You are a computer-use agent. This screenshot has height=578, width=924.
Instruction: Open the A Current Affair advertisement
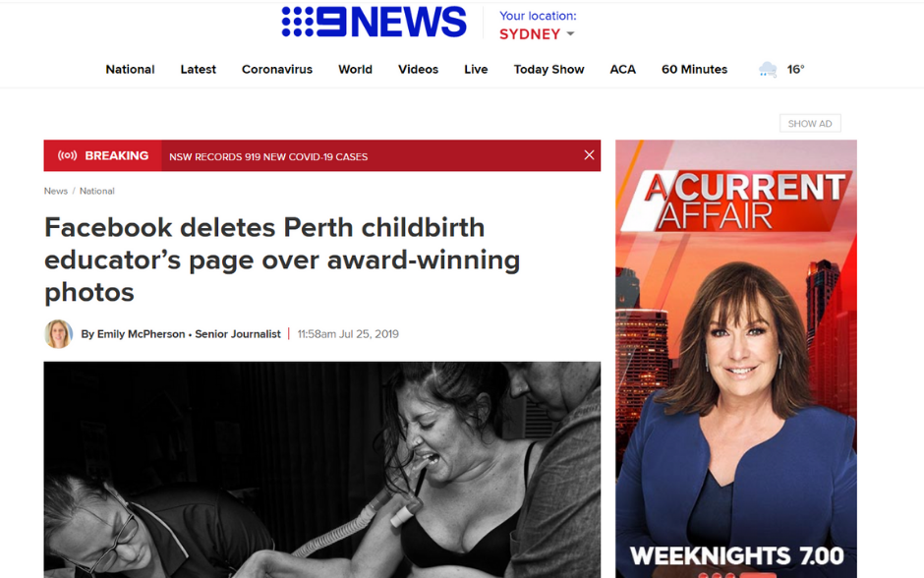click(736, 359)
